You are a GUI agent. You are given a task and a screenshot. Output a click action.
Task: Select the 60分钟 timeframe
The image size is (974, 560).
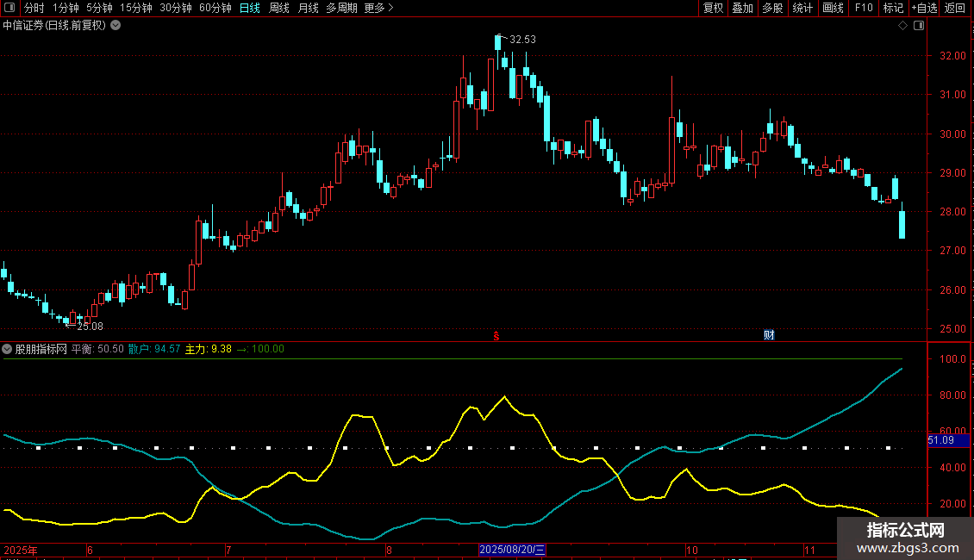[215, 8]
